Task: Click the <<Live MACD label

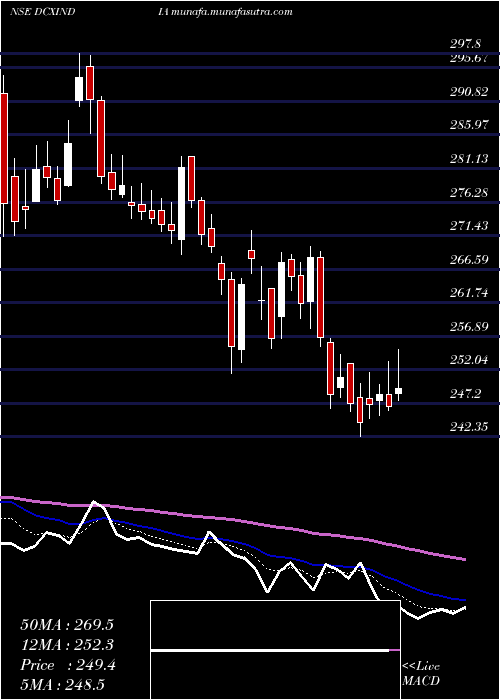Action: point(421,674)
